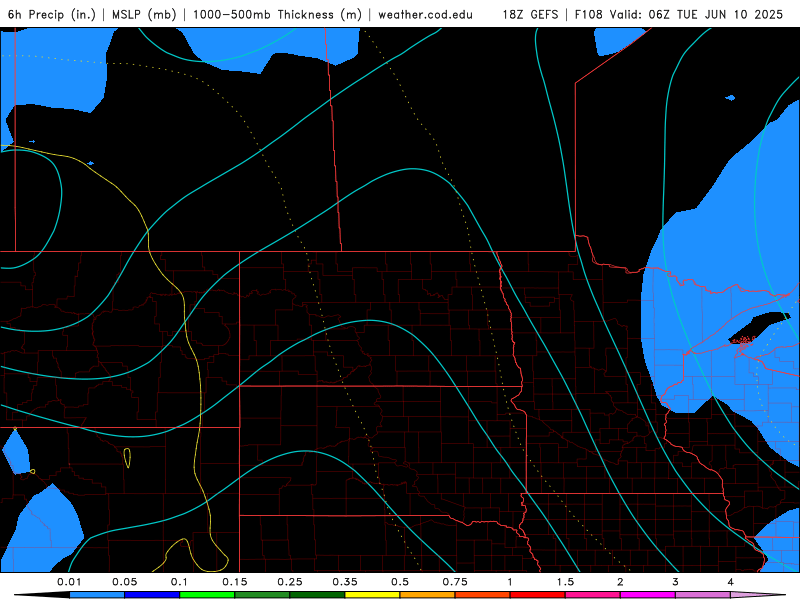
Task: Click the '0.25' colorbar label
Action: 290,582
